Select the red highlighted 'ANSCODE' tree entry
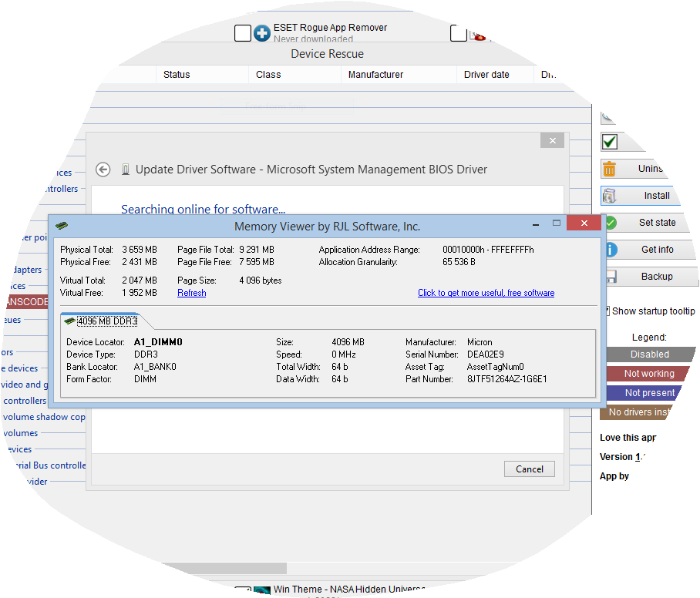 point(27,302)
